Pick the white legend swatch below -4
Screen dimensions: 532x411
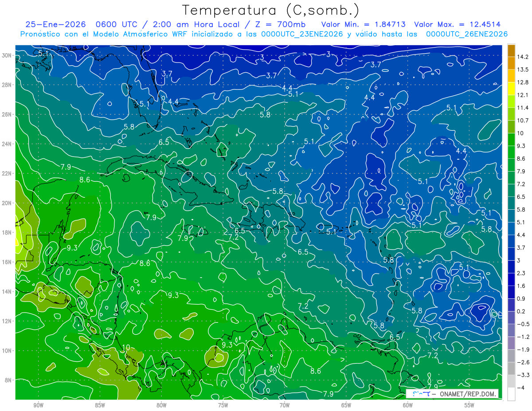(511, 394)
